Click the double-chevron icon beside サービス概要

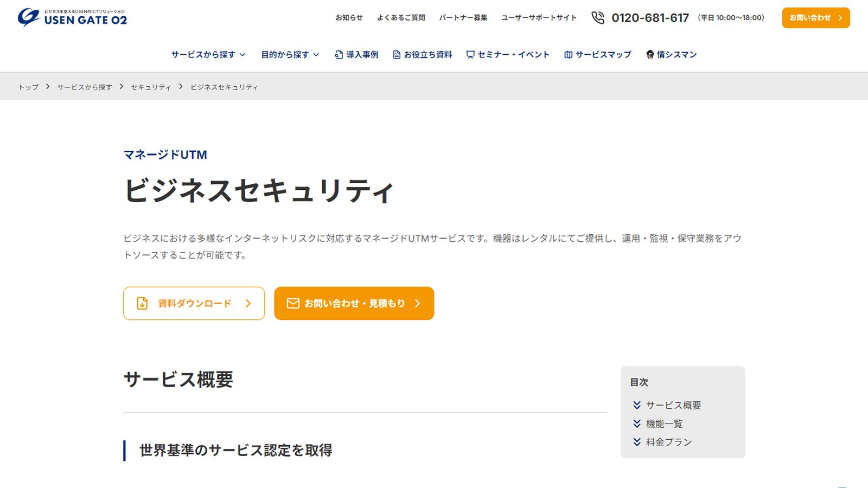pyautogui.click(x=637, y=406)
